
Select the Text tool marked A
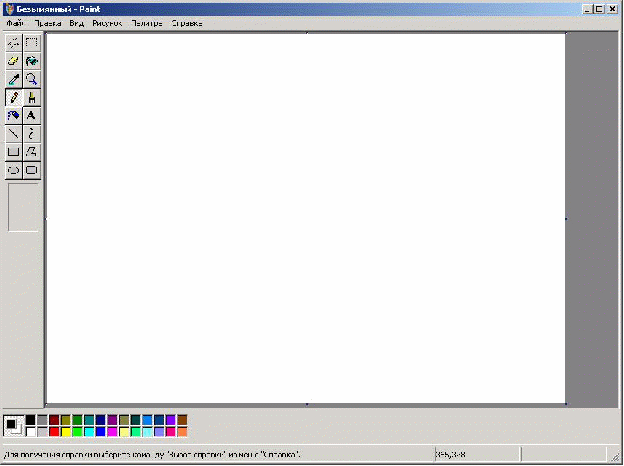pyautogui.click(x=31, y=116)
